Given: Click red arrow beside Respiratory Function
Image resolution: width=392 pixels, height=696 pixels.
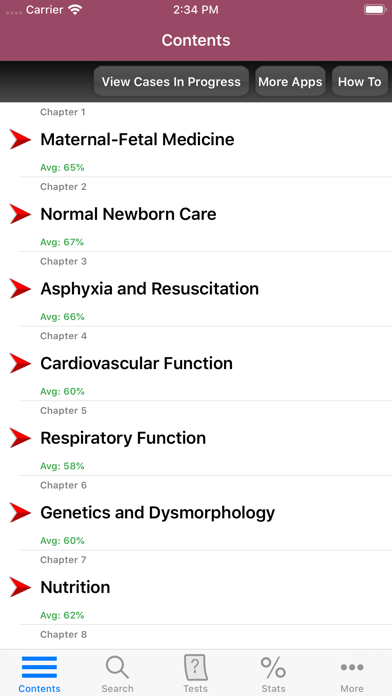Looking at the screenshot, I should click(20, 438).
